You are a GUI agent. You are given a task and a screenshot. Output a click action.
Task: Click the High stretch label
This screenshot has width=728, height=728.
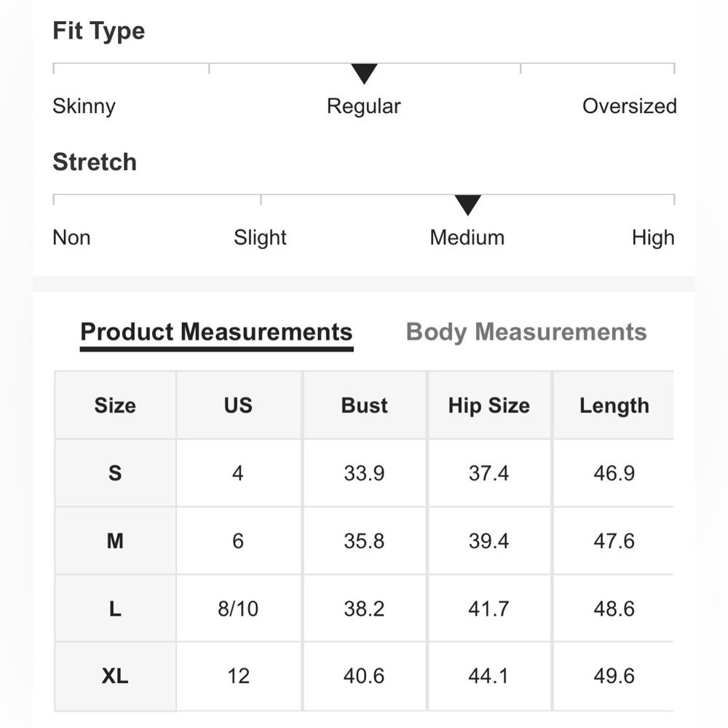coord(653,238)
